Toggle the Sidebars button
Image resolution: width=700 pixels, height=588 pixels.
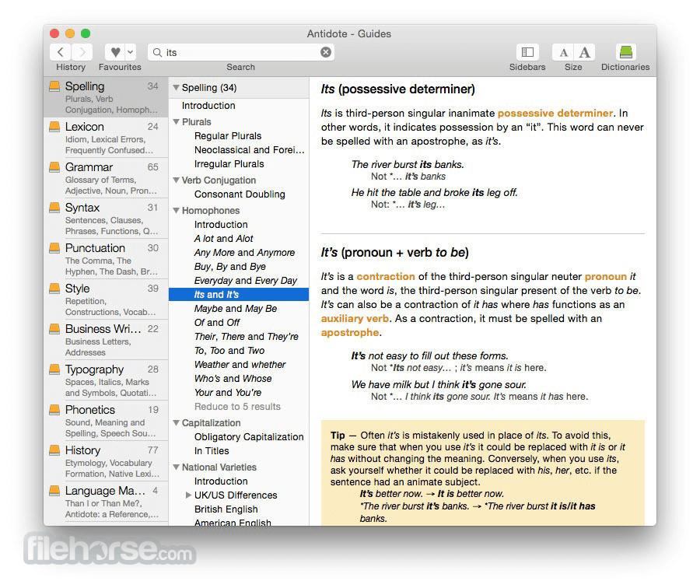click(527, 52)
